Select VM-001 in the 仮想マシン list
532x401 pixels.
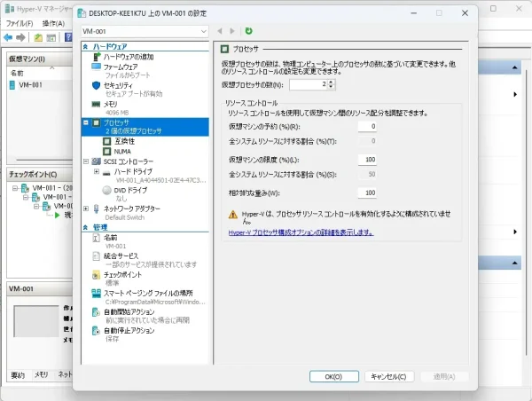(30, 85)
